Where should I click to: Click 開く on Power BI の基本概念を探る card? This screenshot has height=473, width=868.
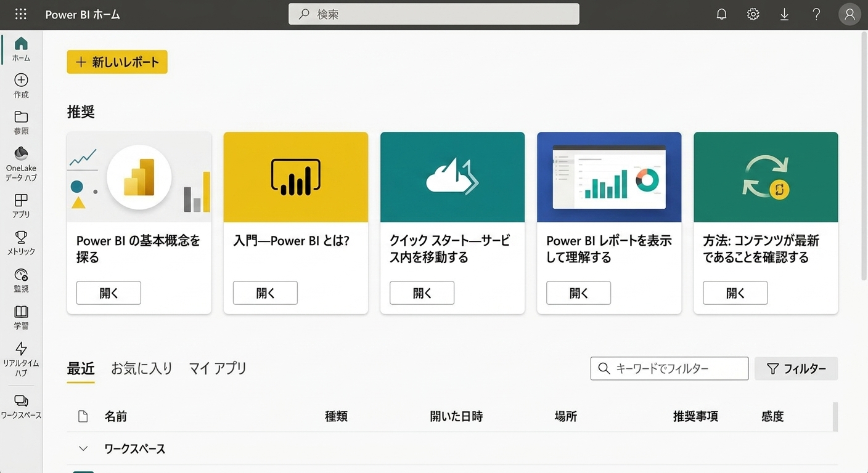pyautogui.click(x=108, y=293)
